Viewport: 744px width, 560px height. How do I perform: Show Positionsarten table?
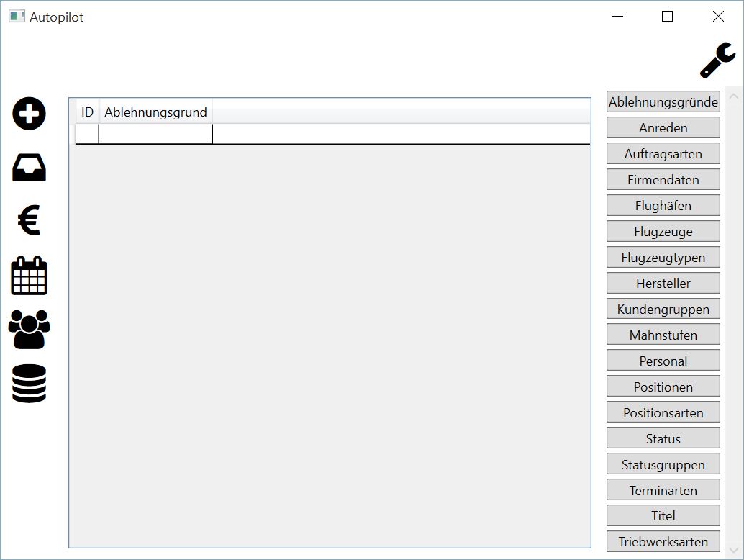pyautogui.click(x=663, y=412)
